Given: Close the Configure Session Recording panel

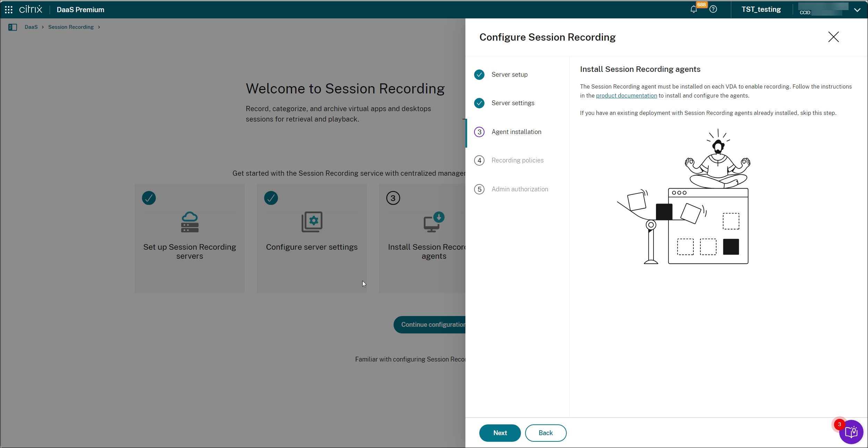Looking at the screenshot, I should tap(833, 37).
